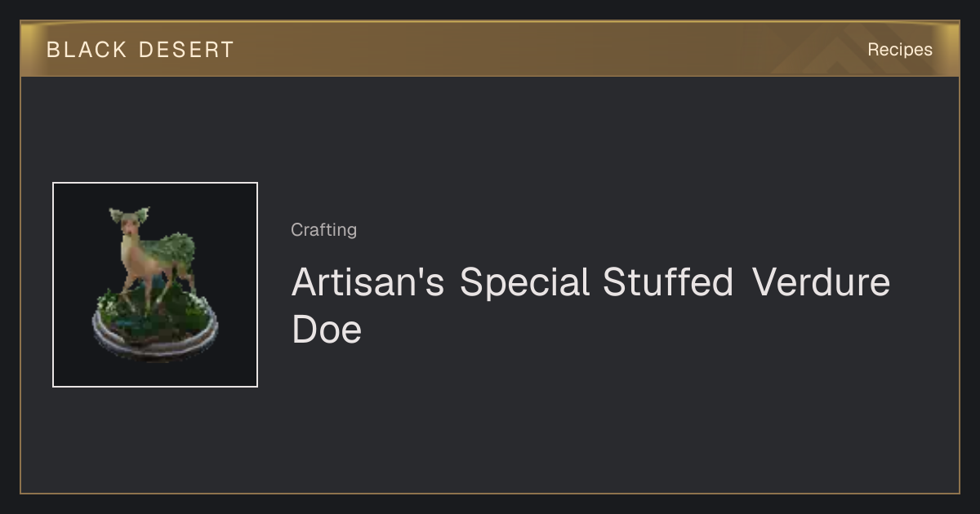Click the BLACK DESERT site title
The height and width of the screenshot is (514, 980).
point(140,50)
